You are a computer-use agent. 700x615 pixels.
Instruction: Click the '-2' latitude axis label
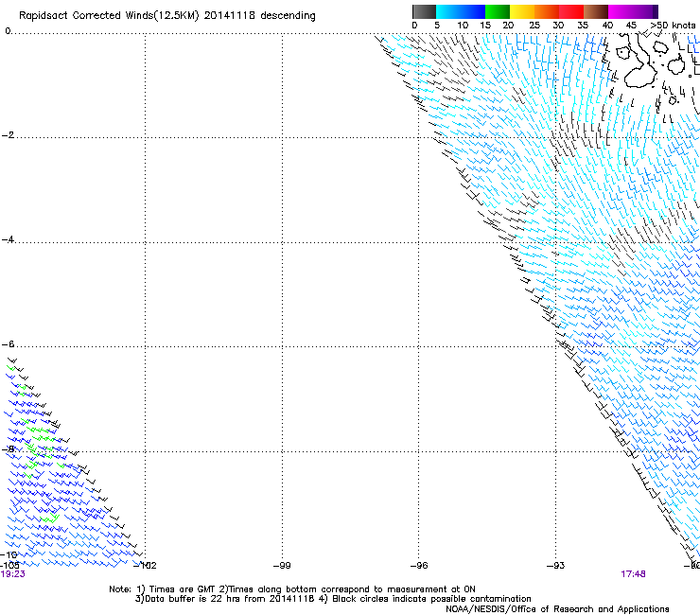(8, 135)
